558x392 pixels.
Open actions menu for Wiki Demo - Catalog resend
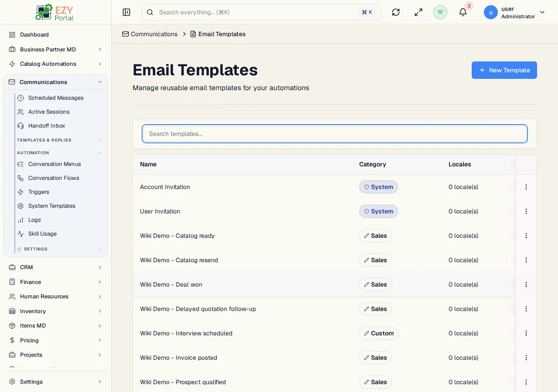(526, 260)
